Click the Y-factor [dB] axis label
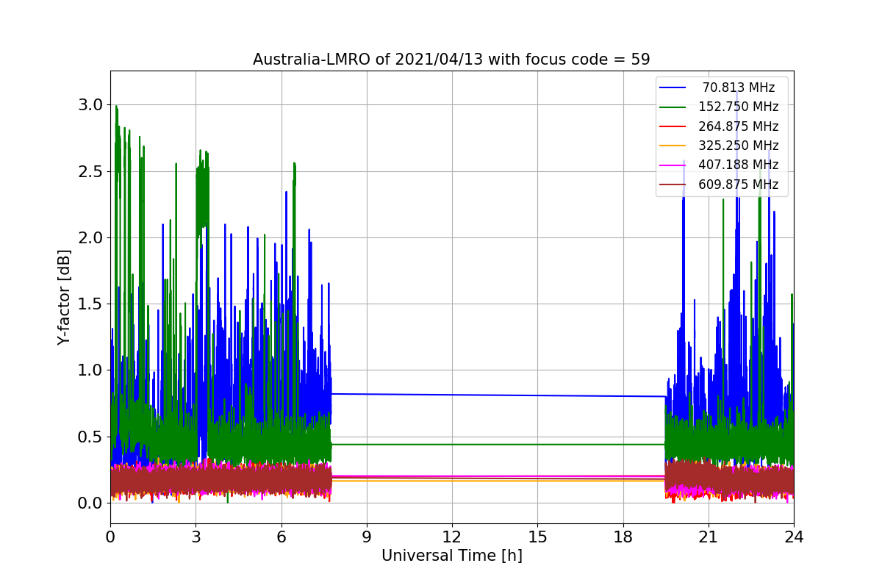The image size is (882, 588). tap(65, 298)
